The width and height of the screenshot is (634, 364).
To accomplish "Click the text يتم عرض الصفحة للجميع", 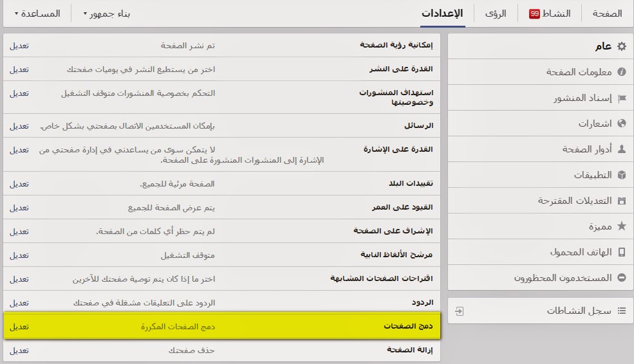I will [x=171, y=208].
